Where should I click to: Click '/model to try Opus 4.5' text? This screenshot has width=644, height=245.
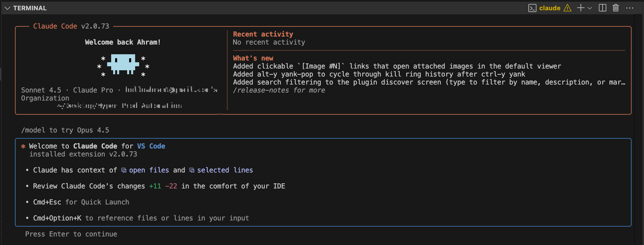pos(65,130)
